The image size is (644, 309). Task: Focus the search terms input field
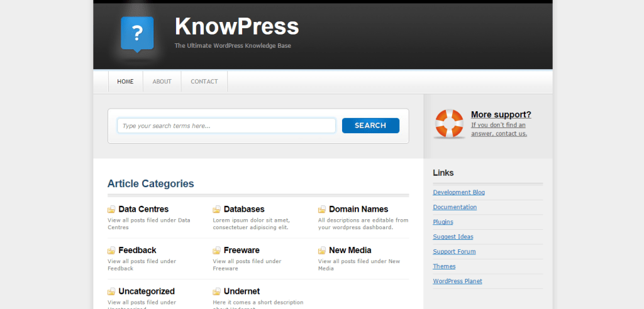pyautogui.click(x=226, y=126)
